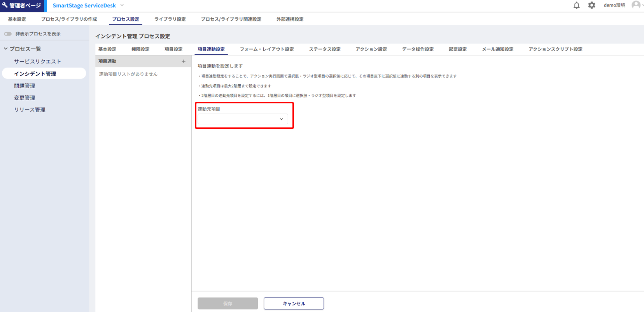Switch to the ライブラリ設定 menu
644x312 pixels.
[x=170, y=19]
